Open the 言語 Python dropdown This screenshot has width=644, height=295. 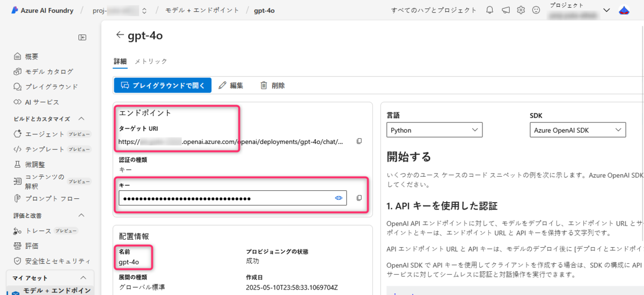click(x=434, y=130)
